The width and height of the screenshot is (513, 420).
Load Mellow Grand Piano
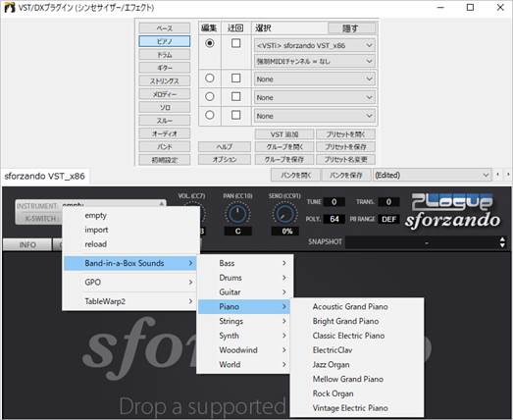[357, 379]
